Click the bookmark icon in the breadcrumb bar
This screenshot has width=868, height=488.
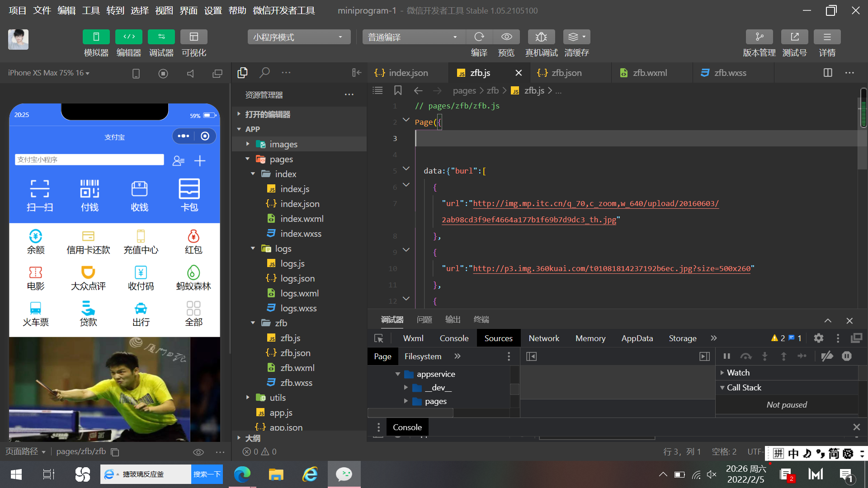click(x=398, y=90)
